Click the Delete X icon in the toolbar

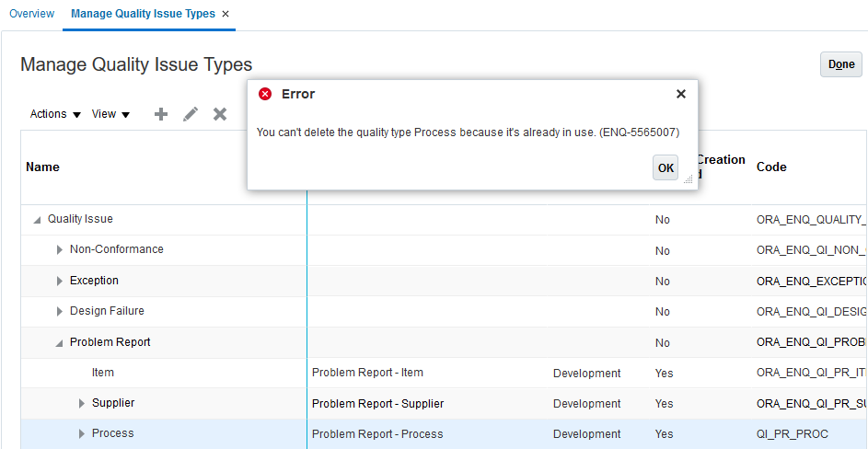(x=220, y=114)
